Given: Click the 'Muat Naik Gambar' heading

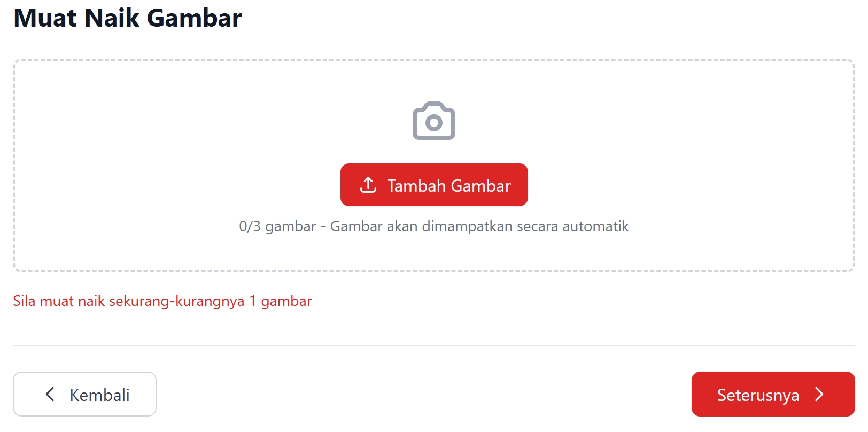Looking at the screenshot, I should tap(127, 18).
